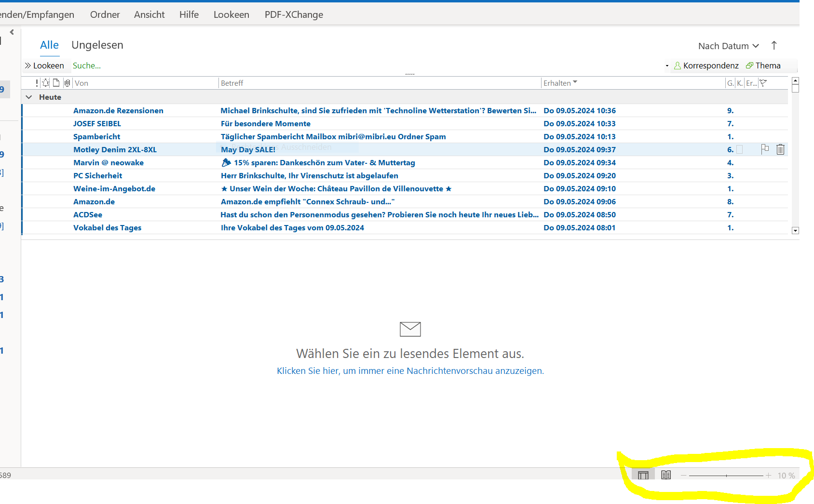Open the Ansicht menu
Viewport: 814px width, 504px height.
[x=149, y=14]
